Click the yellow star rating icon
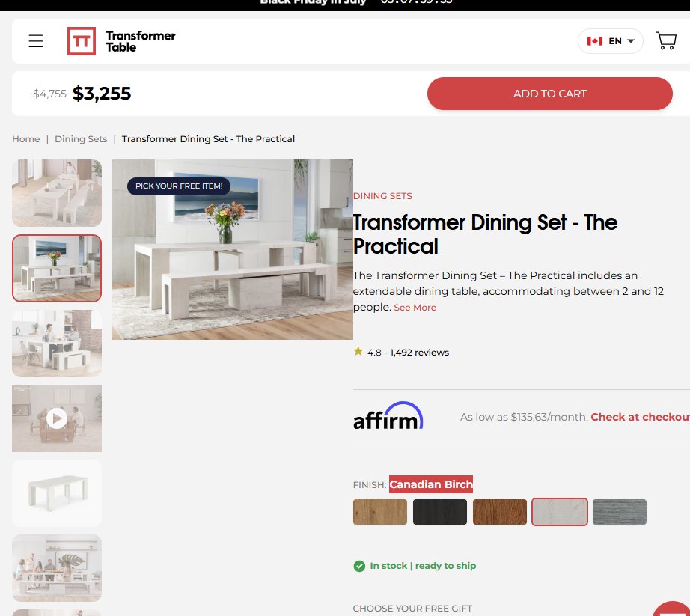Screen dimensions: 690x616 [358, 351]
